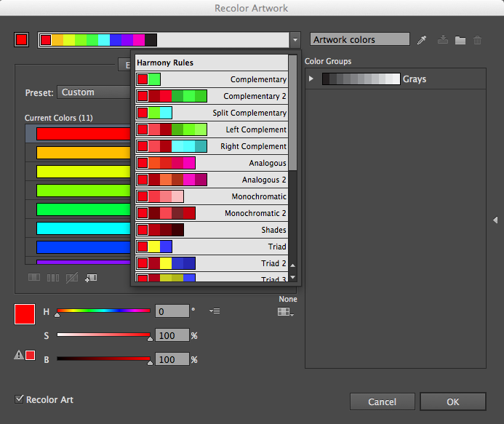Click the Brightness slider track

(103, 359)
